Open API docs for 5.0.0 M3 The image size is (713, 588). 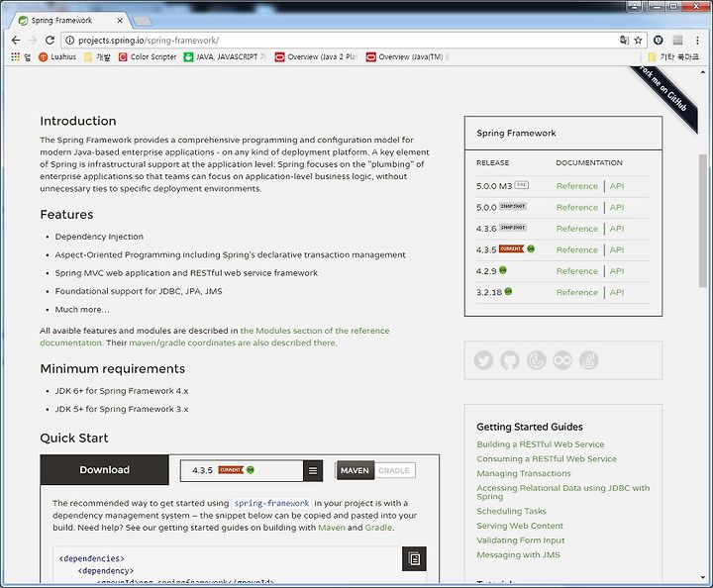(617, 186)
